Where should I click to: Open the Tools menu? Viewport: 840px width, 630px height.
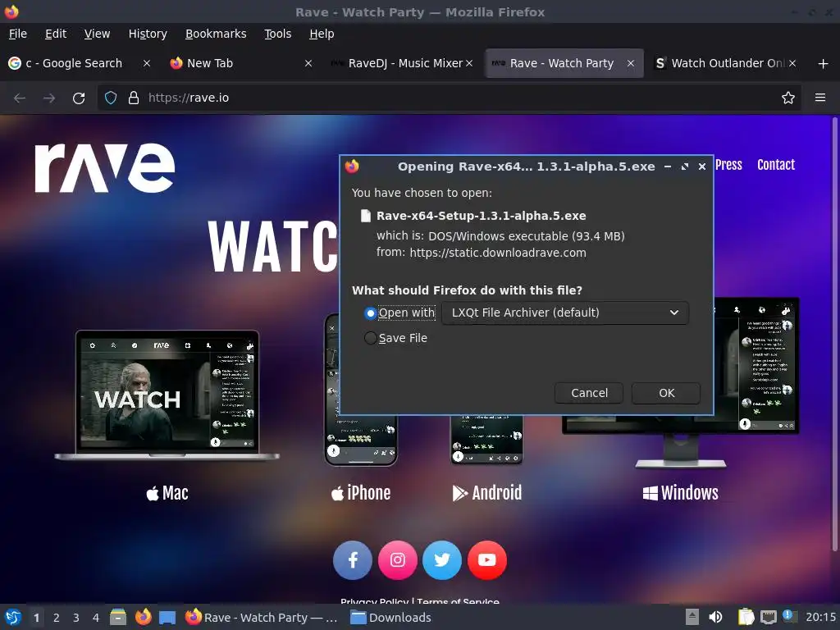click(277, 34)
